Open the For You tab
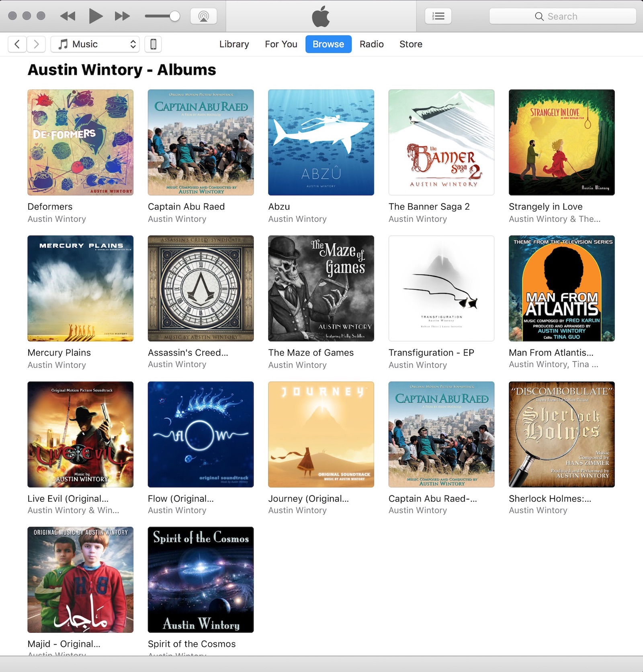 (x=281, y=44)
